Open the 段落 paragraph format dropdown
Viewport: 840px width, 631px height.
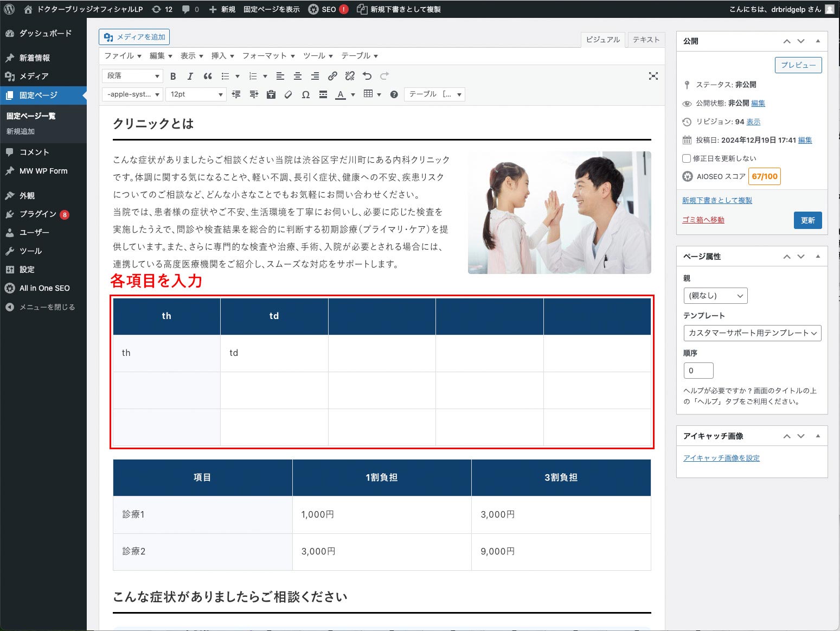(x=133, y=76)
